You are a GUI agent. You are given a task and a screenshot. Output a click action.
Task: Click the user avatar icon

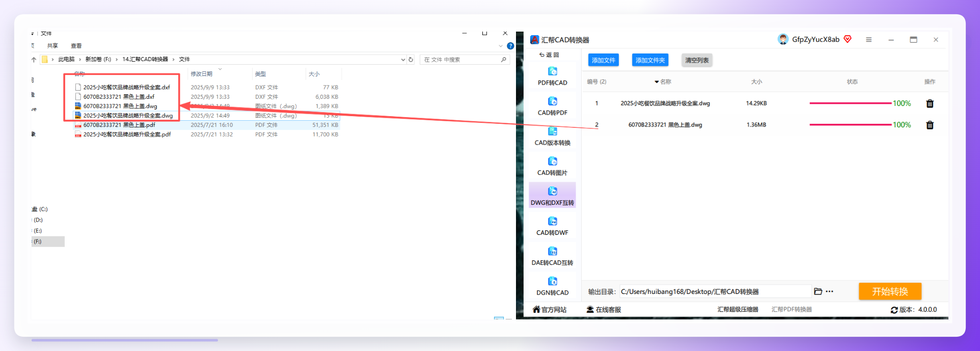click(x=783, y=39)
